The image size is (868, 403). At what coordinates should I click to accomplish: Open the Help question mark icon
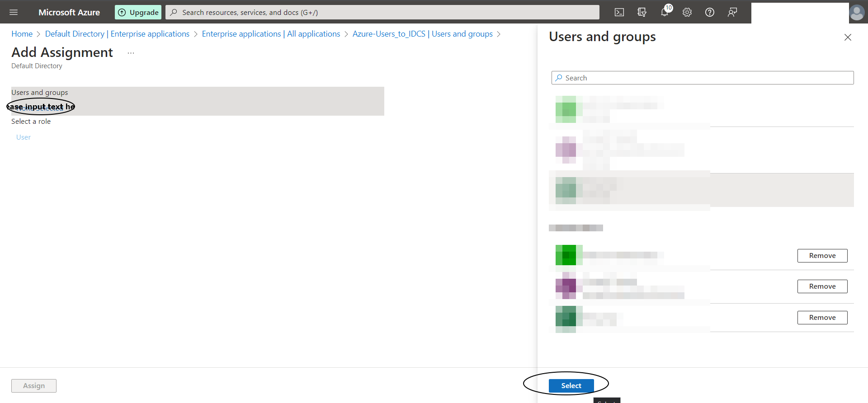(710, 12)
